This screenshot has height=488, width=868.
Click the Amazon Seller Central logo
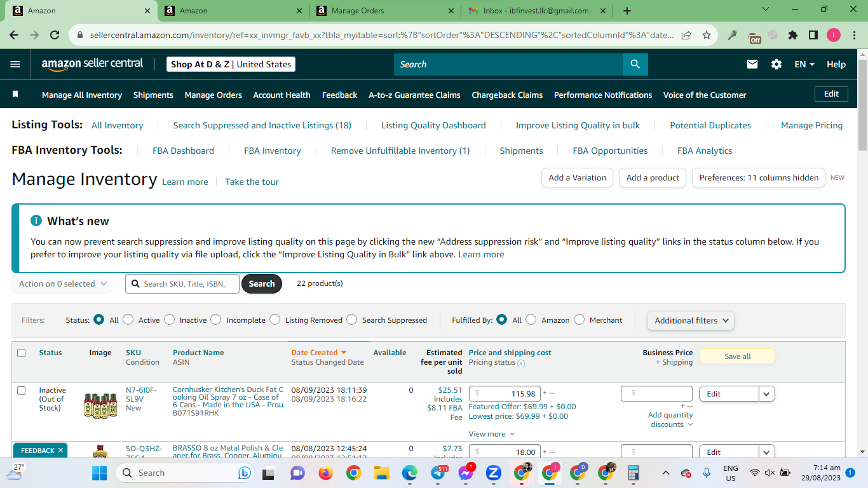point(92,64)
